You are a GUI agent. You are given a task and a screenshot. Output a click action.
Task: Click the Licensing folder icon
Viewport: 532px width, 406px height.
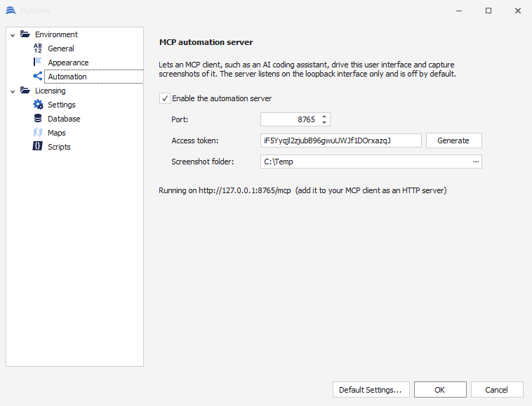pos(25,91)
